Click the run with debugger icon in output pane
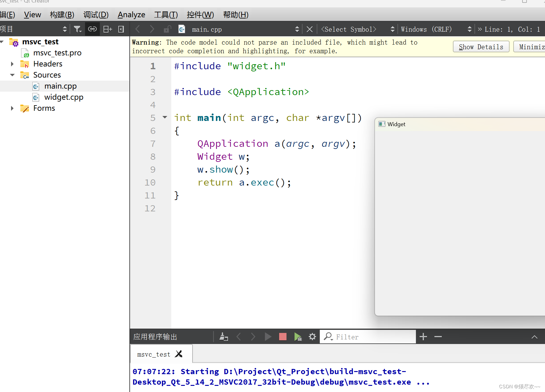Image resolution: width=545 pixels, height=392 pixels. [298, 337]
